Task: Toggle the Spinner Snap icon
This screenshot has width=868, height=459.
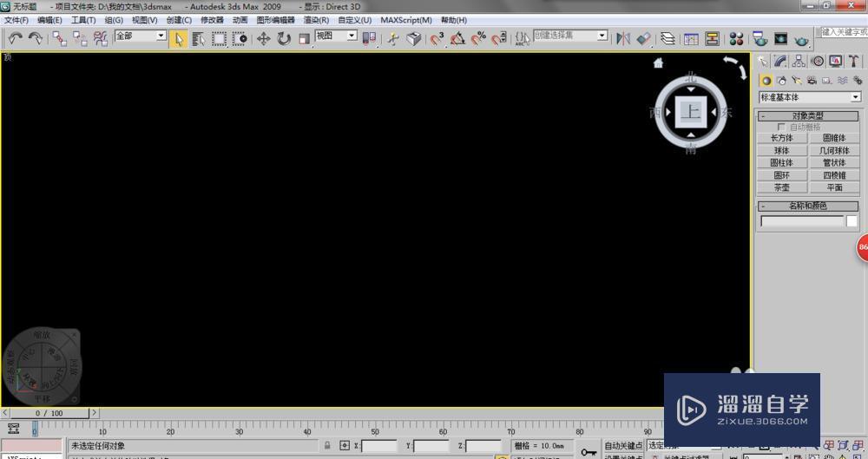Action: click(x=499, y=39)
